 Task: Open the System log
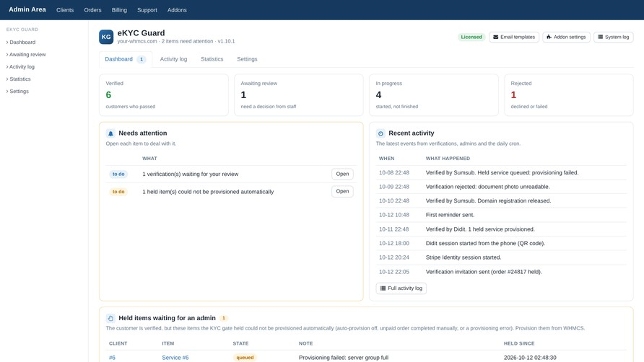pyautogui.click(x=613, y=37)
